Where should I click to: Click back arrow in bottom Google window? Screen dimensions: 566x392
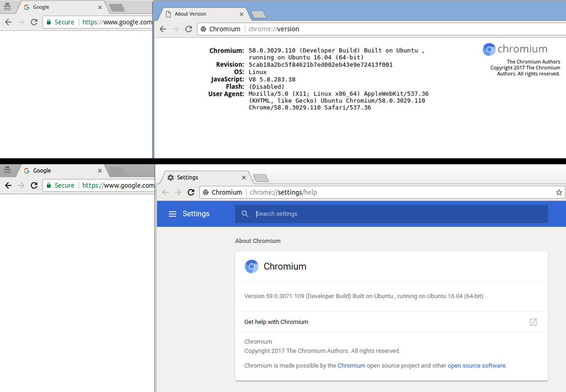click(x=8, y=185)
